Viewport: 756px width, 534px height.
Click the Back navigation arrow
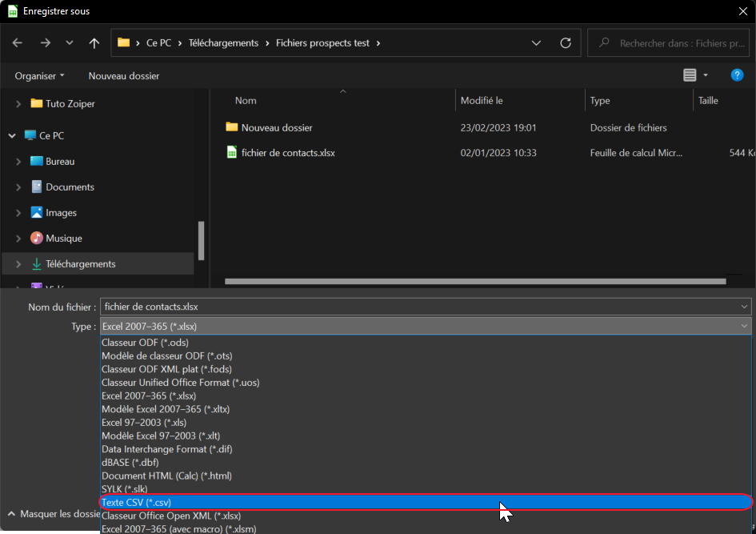click(x=18, y=43)
